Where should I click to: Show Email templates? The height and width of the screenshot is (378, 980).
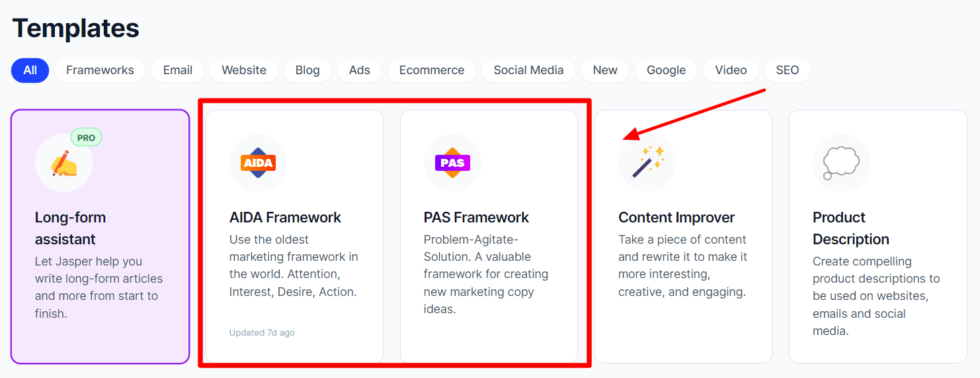click(x=178, y=70)
